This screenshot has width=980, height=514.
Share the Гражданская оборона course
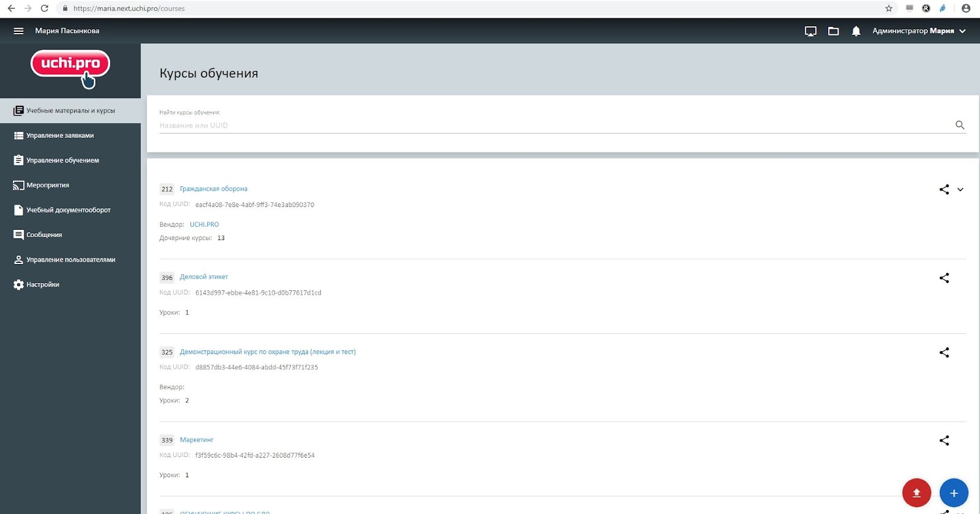[x=944, y=189]
